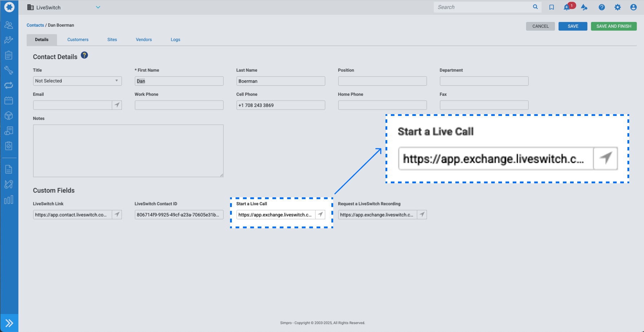Click the Cancel button
This screenshot has width=644, height=332.
[x=540, y=26]
